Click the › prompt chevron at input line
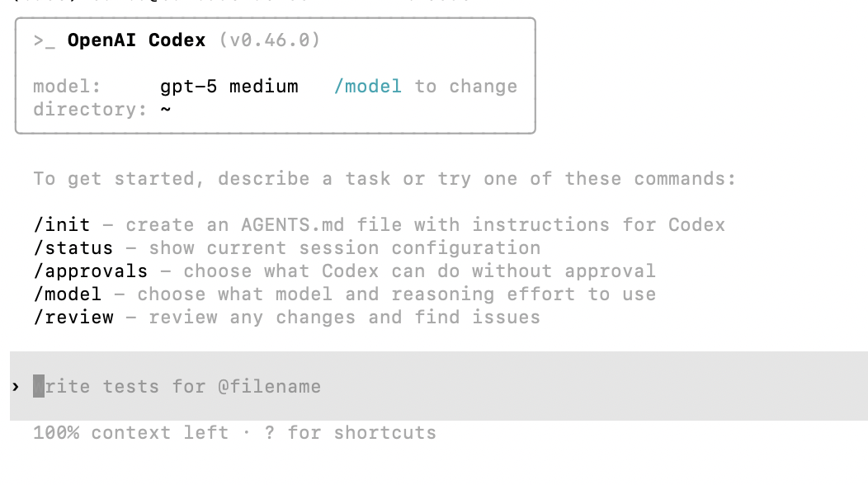Image resolution: width=868 pixels, height=485 pixels. pos(16,386)
